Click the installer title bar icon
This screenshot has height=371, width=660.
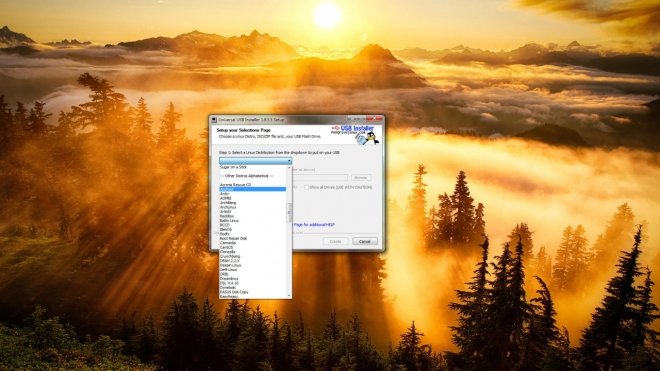[214, 120]
